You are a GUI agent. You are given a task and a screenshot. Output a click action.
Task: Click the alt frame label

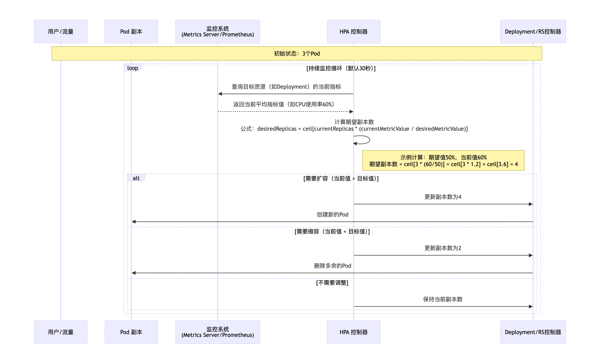coord(136,178)
